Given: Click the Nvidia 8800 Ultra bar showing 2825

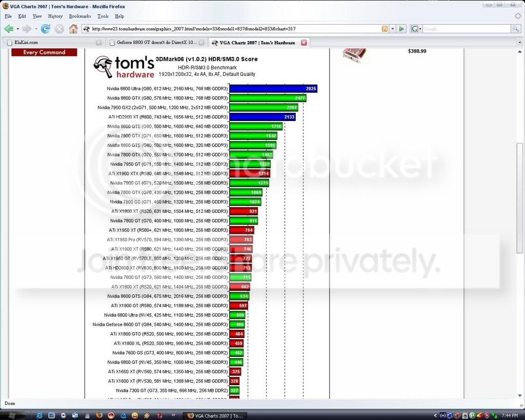Looking at the screenshot, I should (273, 89).
